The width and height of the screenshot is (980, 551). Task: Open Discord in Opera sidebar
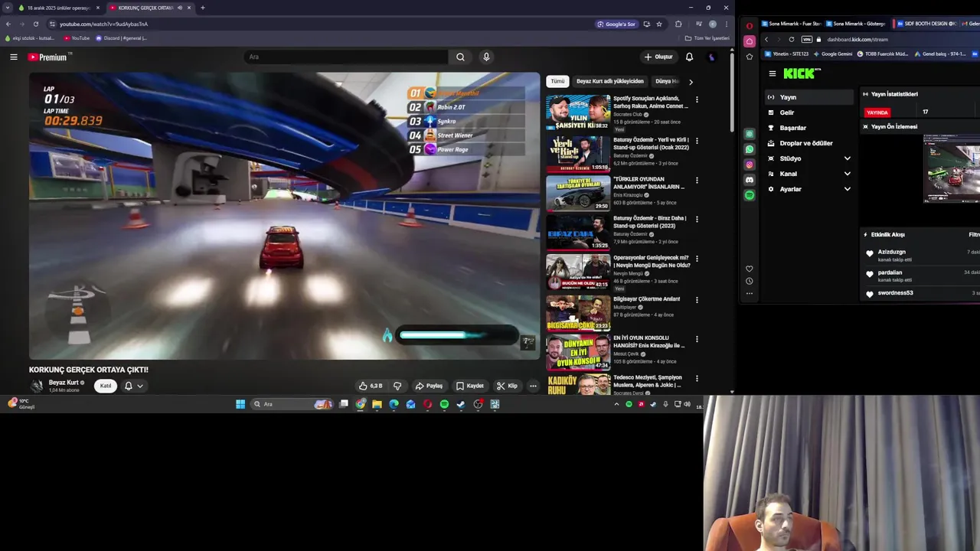click(x=750, y=180)
